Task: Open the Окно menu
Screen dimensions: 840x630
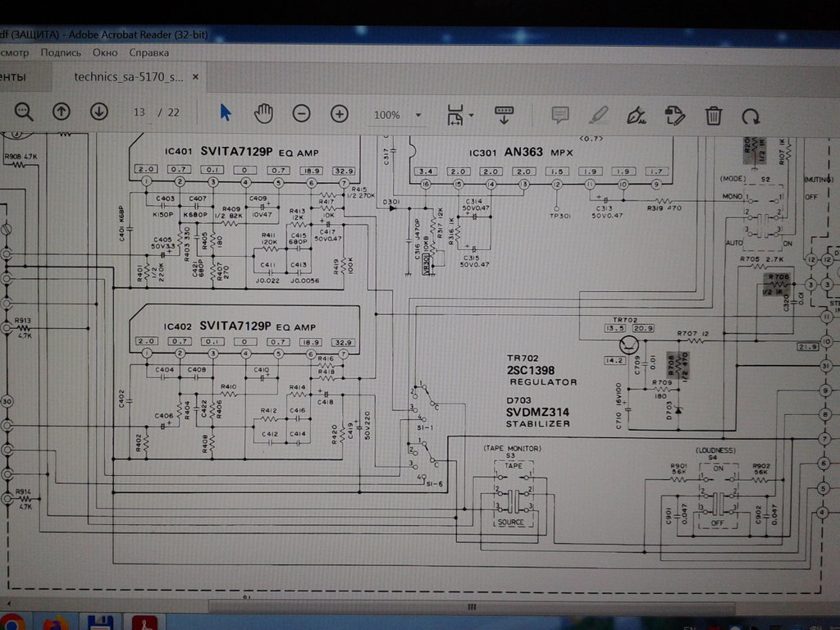Action: 105,52
